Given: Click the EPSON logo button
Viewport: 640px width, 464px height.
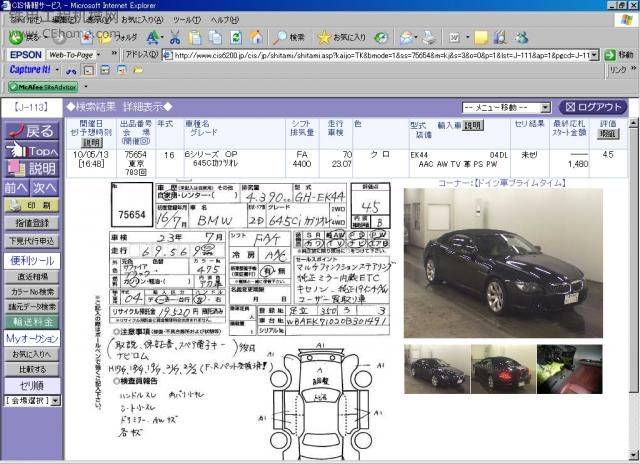Looking at the screenshot, I should [26, 55].
